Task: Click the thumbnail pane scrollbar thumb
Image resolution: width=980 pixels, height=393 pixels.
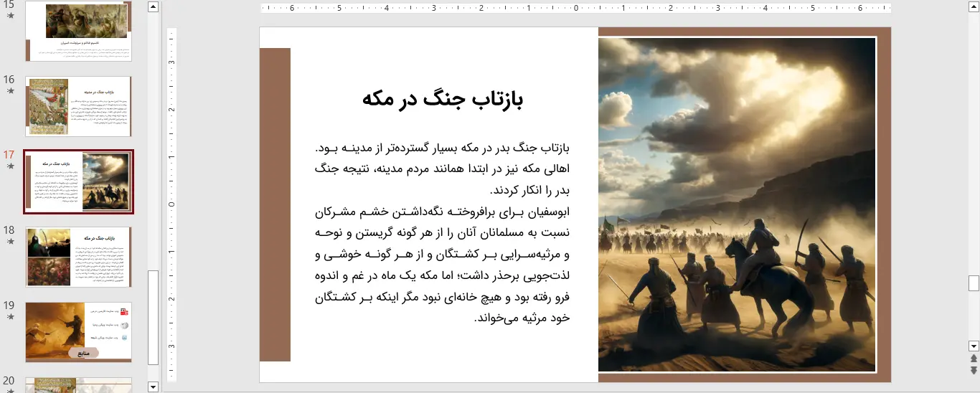Action: click(x=153, y=318)
